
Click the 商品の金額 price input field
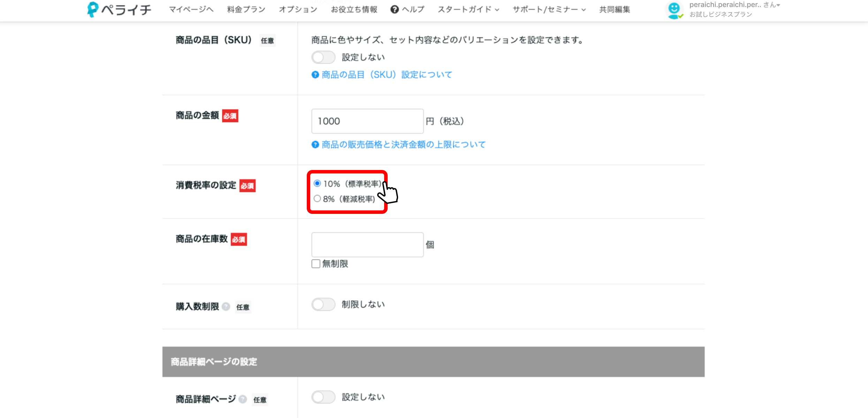(367, 121)
